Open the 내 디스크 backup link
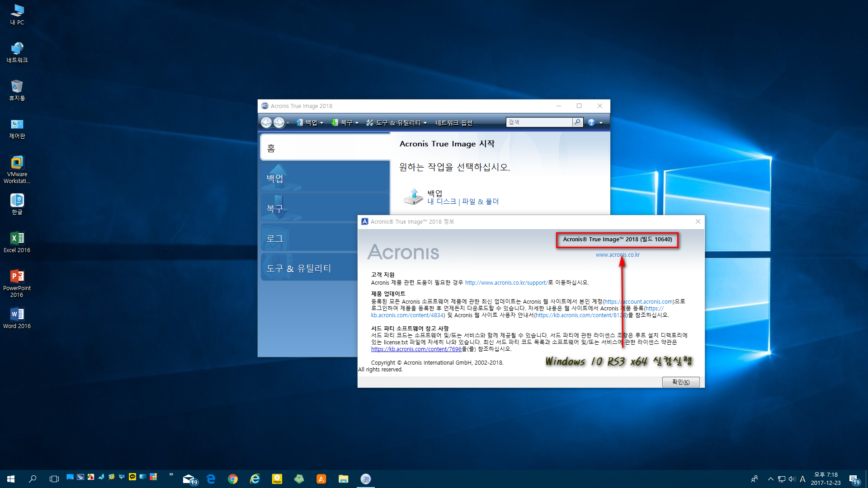Screen dimensions: 868x488 [442, 202]
